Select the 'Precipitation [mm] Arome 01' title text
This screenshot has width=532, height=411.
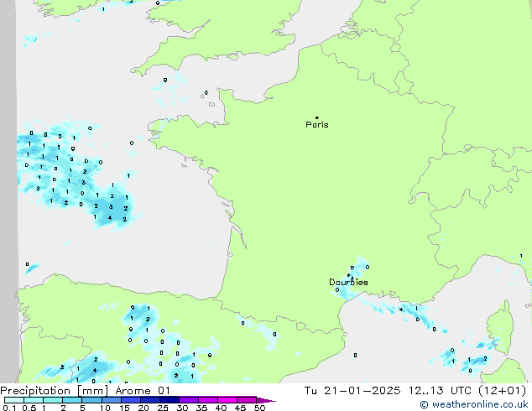85,391
